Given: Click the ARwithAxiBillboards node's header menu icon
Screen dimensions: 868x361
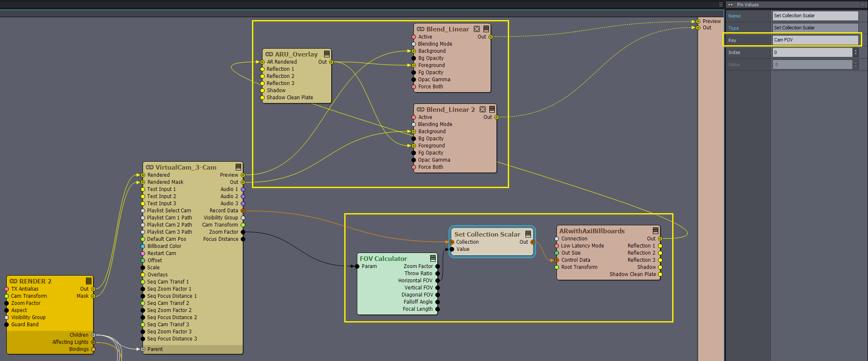Looking at the screenshot, I should 655,231.
